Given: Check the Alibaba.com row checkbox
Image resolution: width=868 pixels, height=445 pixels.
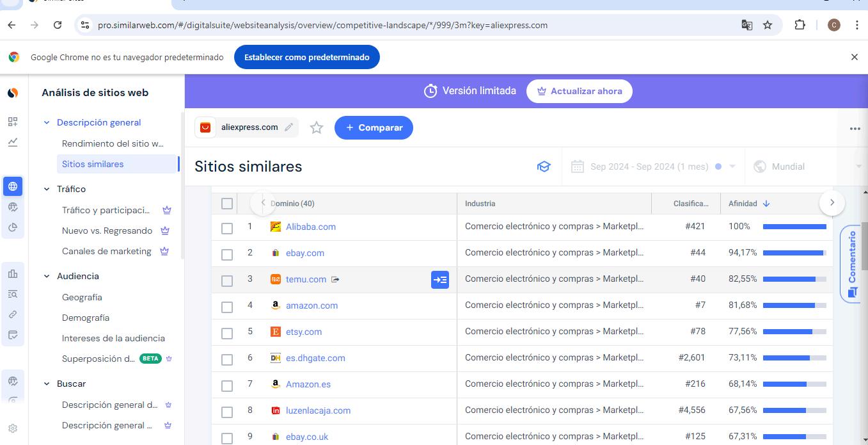Looking at the screenshot, I should 227,228.
